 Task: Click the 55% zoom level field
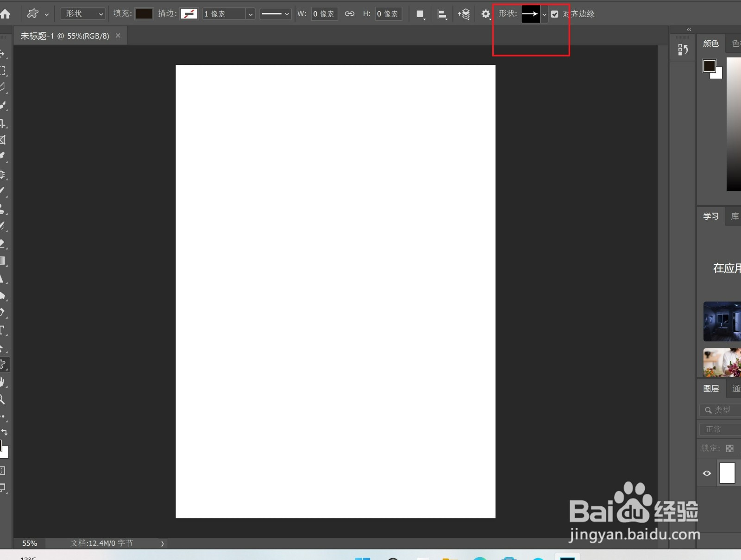coord(30,543)
